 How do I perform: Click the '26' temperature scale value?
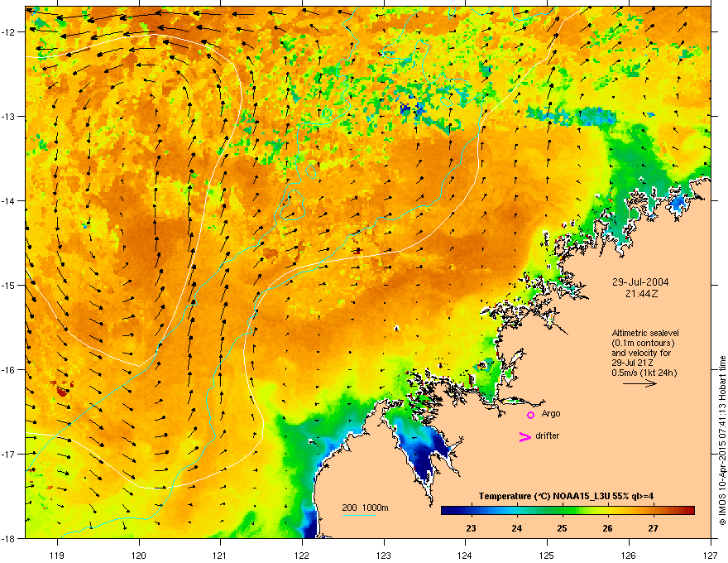pos(607,528)
